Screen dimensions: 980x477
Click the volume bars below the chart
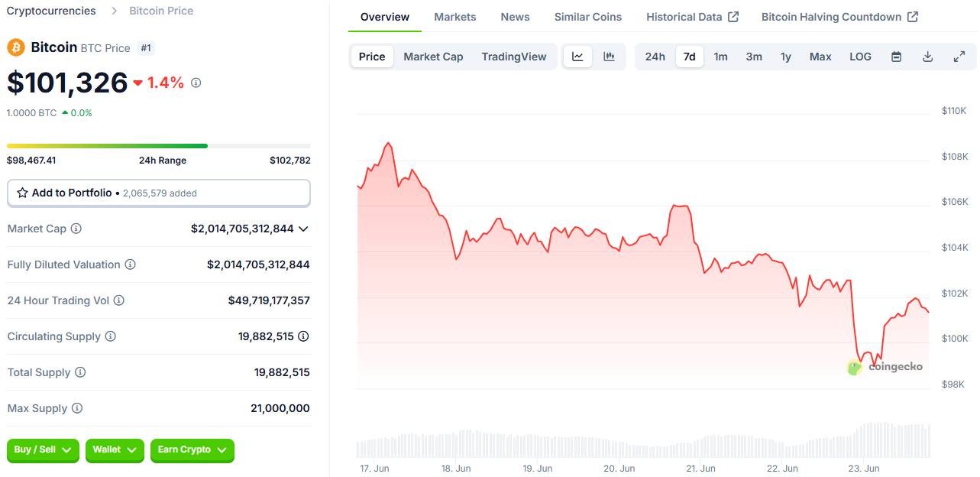pos(643,441)
